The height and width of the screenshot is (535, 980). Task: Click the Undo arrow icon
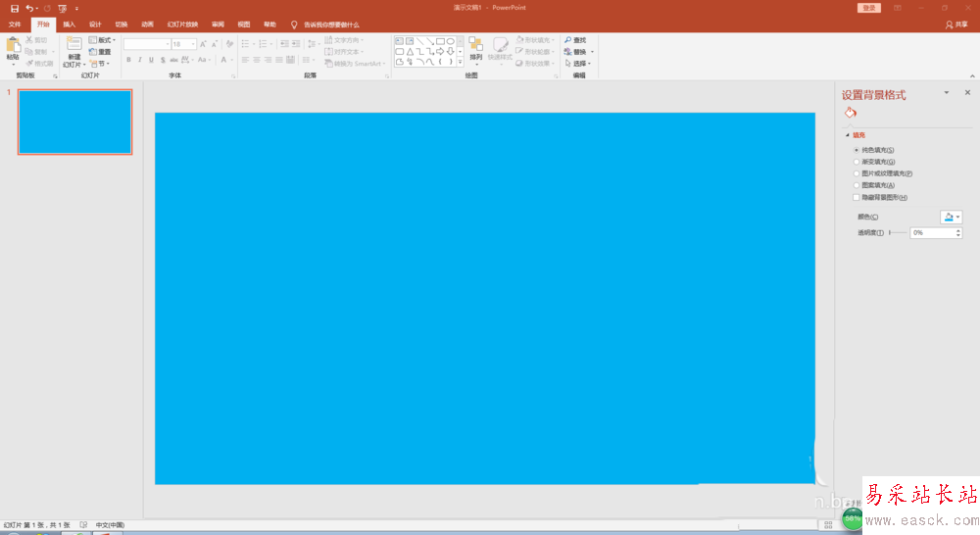pyautogui.click(x=29, y=8)
